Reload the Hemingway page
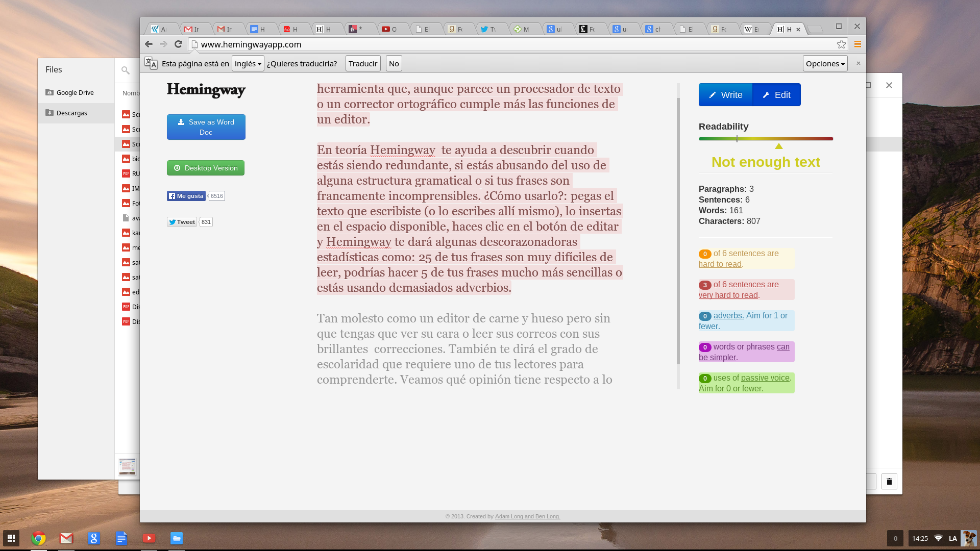This screenshot has height=551, width=980. click(178, 44)
